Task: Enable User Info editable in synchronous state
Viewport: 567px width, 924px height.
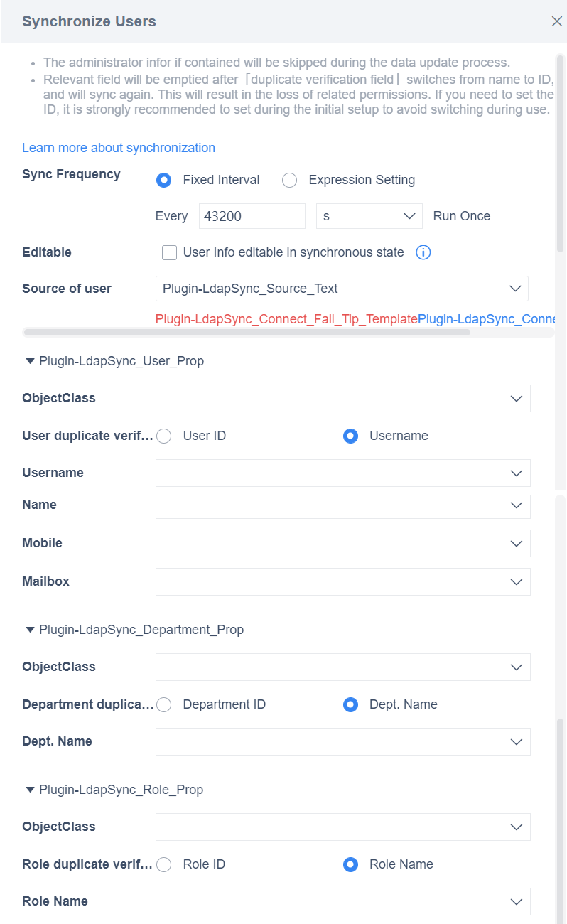Action: pyautogui.click(x=169, y=252)
